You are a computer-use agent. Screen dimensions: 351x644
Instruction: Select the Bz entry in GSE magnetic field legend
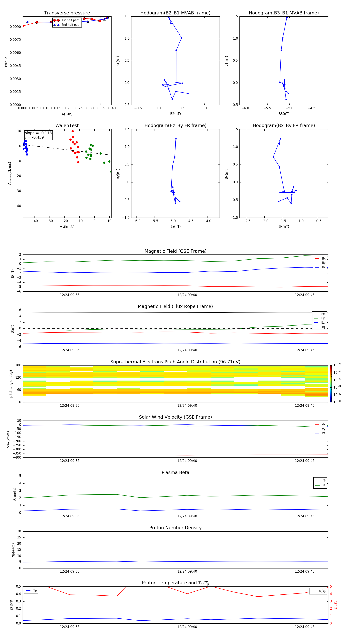[x=320, y=267]
